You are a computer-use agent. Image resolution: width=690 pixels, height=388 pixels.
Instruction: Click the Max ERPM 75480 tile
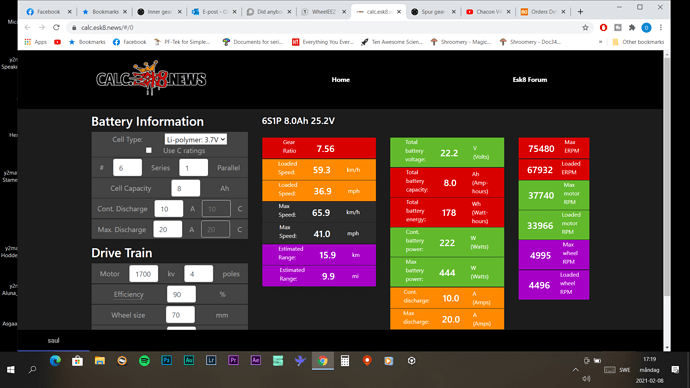coord(554,148)
